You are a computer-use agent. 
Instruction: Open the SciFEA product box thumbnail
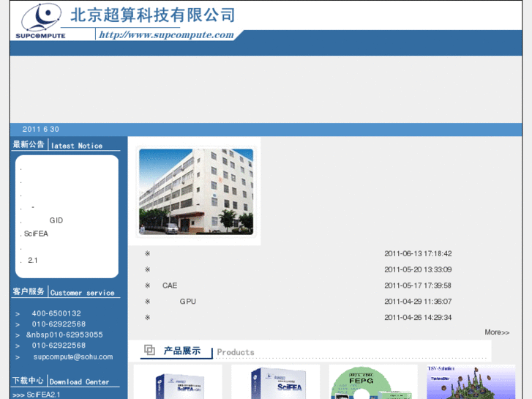(275, 381)
